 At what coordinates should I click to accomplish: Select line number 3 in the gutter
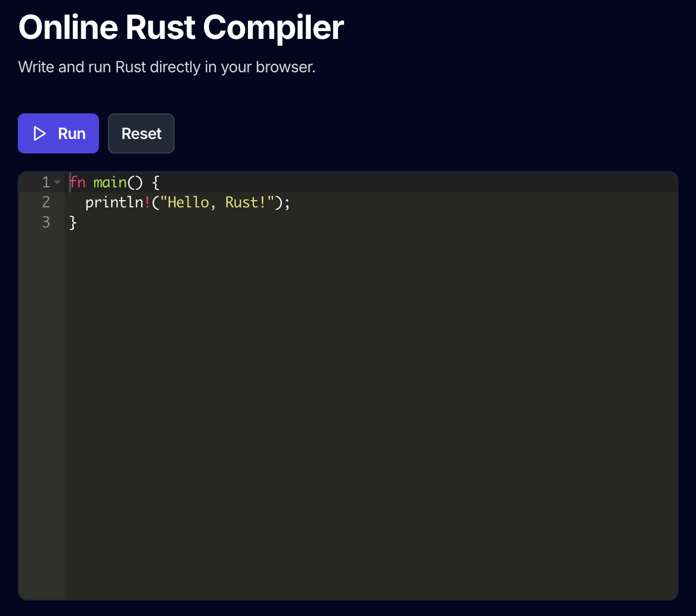tap(46, 222)
